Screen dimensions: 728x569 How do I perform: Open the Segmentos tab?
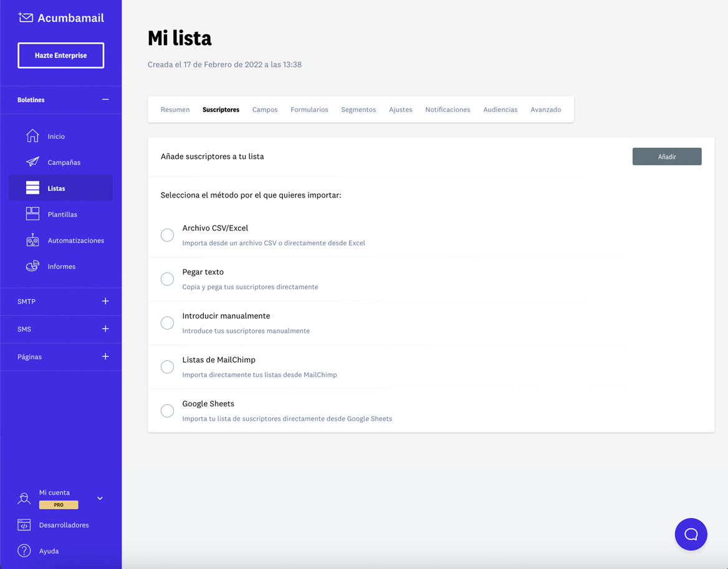pos(358,109)
